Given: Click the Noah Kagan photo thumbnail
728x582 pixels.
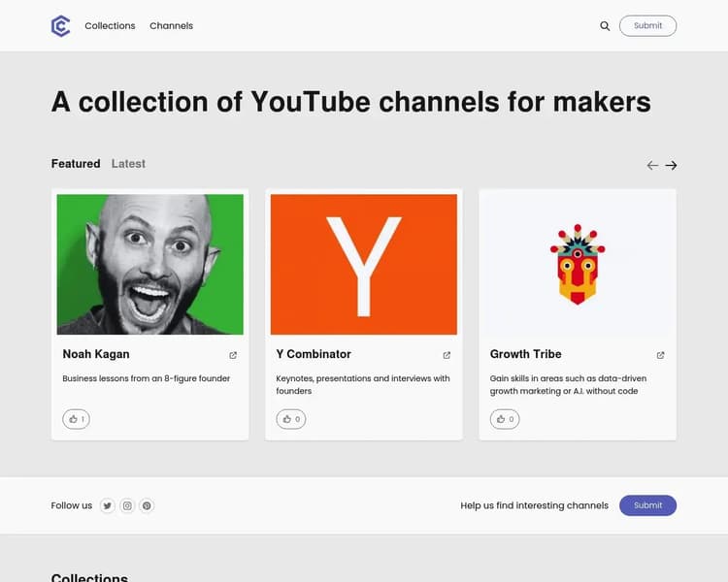Looking at the screenshot, I should (149, 264).
